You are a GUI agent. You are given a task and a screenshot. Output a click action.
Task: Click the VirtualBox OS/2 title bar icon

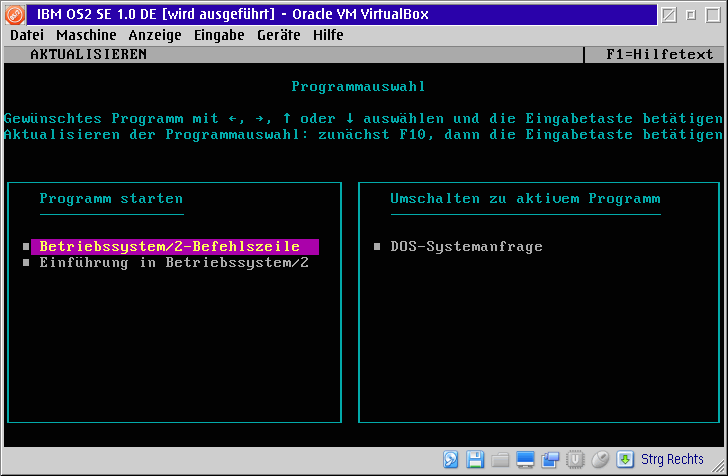tap(15, 14)
